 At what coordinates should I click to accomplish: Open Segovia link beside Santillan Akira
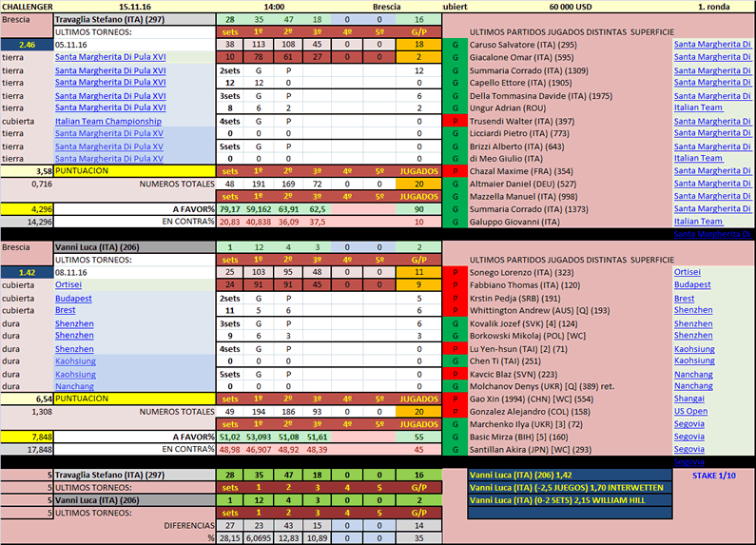(689, 449)
